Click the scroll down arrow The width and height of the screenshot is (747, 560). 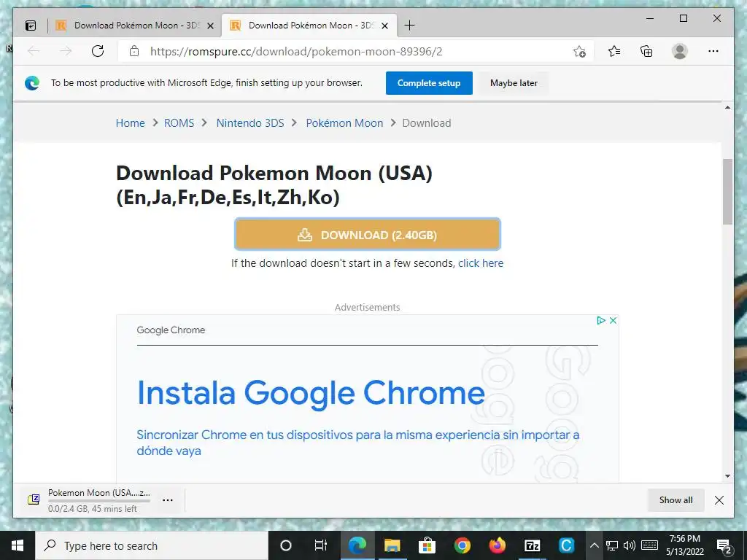[x=727, y=475]
